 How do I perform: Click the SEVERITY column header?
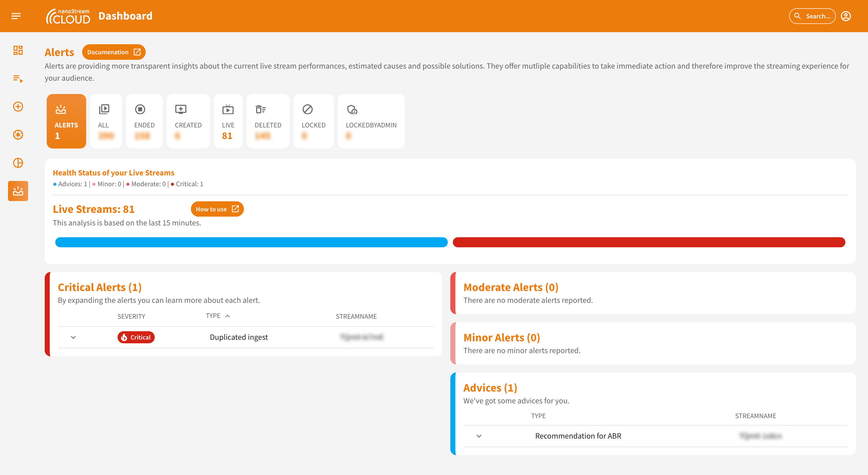pyautogui.click(x=131, y=316)
